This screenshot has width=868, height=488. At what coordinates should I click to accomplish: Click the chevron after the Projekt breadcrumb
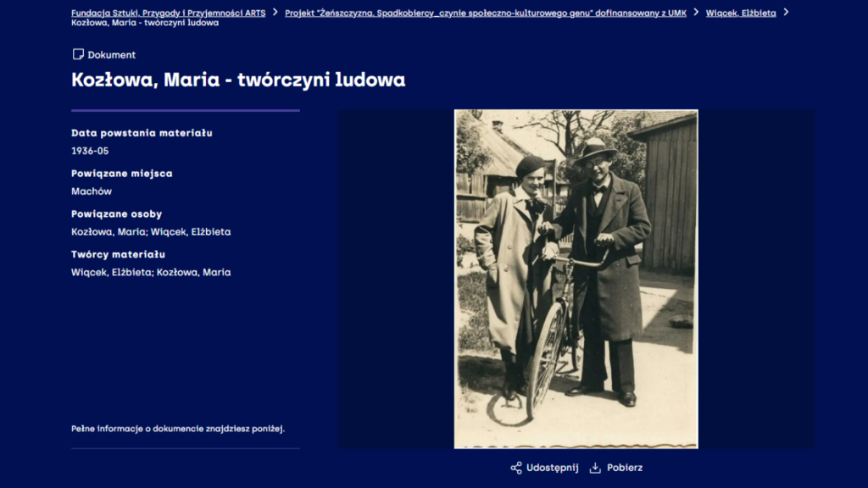click(696, 12)
